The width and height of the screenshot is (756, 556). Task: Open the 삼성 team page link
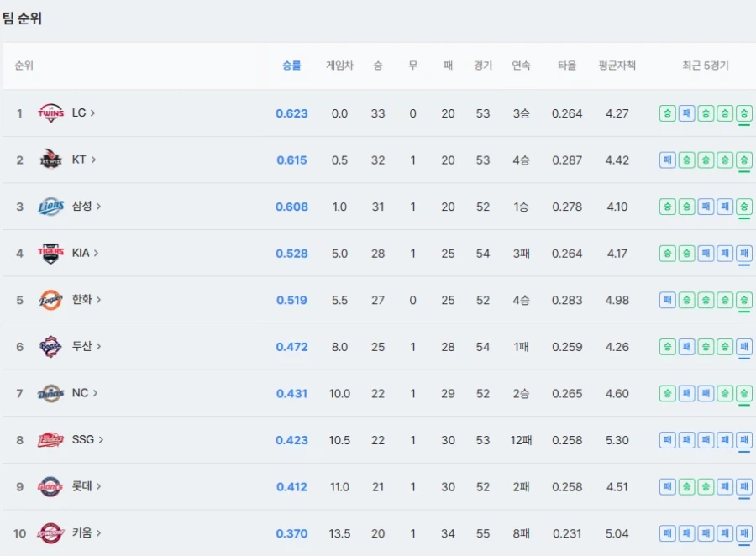87,207
